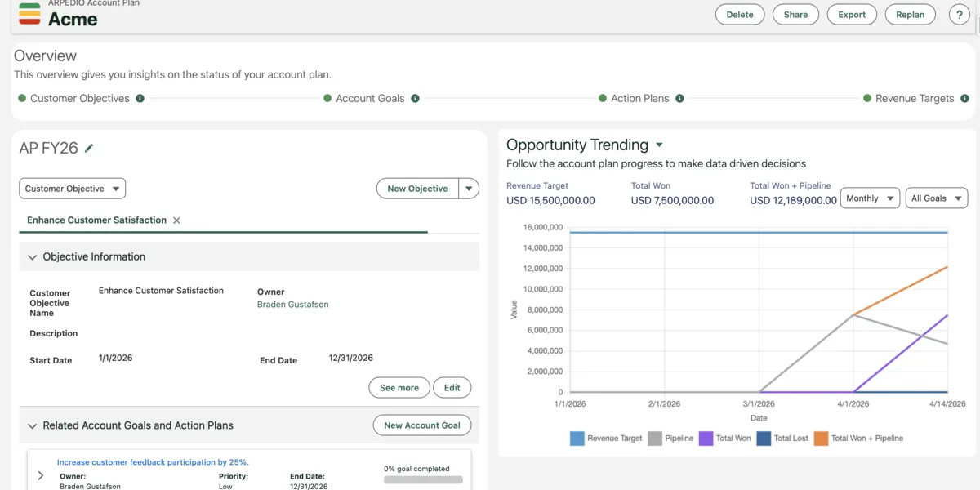Open the dropdown arrow beside New Objective
Screen dimensions: 980x490
pyautogui.click(x=469, y=188)
